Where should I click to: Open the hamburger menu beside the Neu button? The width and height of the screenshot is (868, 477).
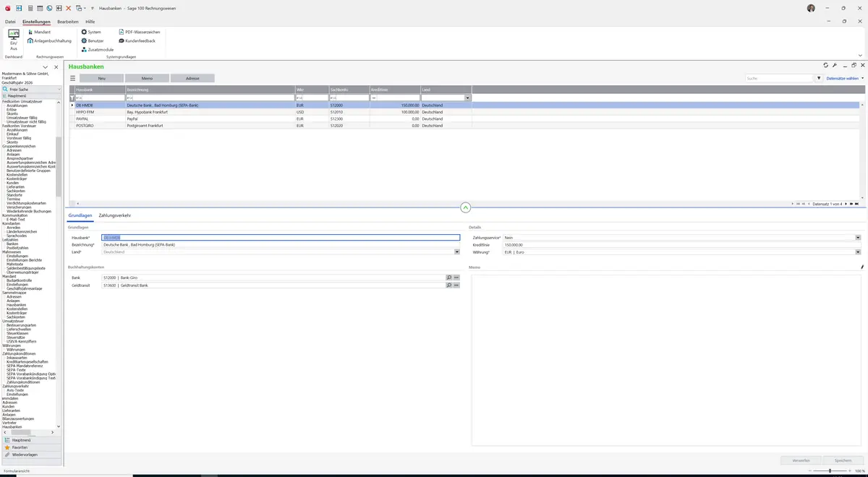72,78
